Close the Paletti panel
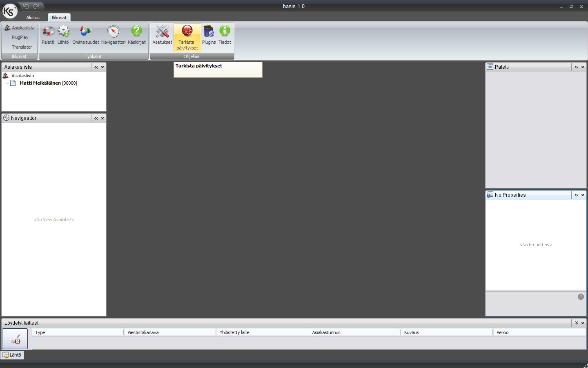The image size is (588, 368). coord(583,67)
